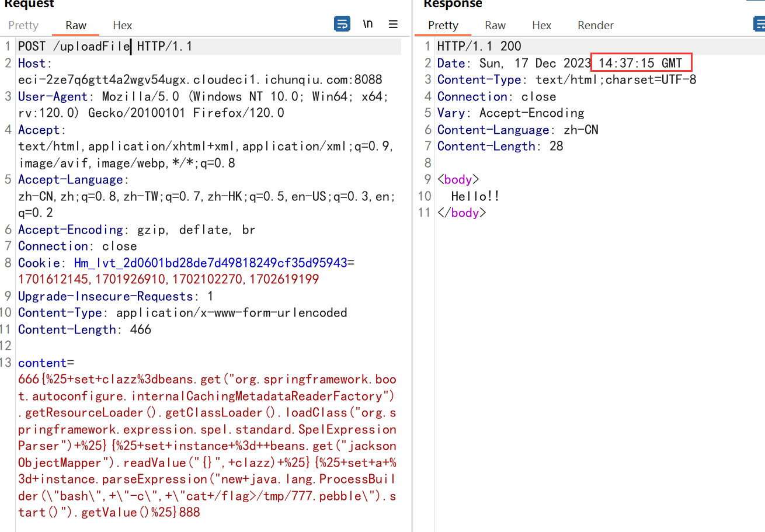Click the request 'Content-Type: application/x-www-form-urlencoded' line
The width and height of the screenshot is (765, 532).
(x=183, y=312)
